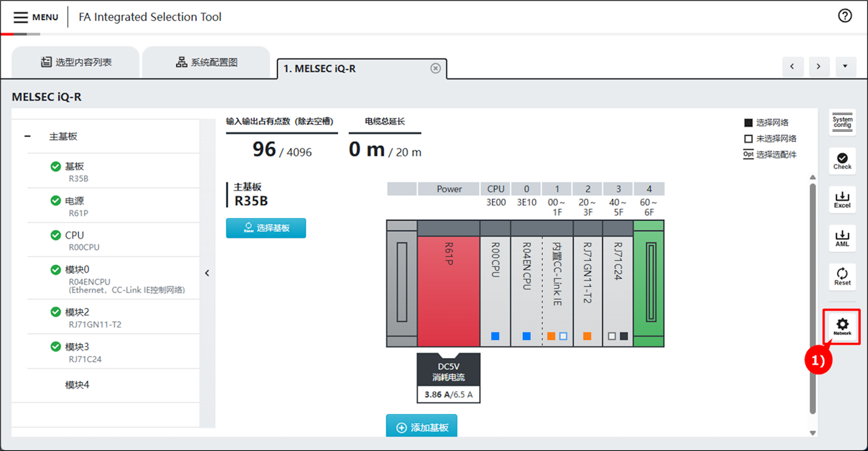
Task: Click the 添加基板 button
Action: [x=421, y=427]
